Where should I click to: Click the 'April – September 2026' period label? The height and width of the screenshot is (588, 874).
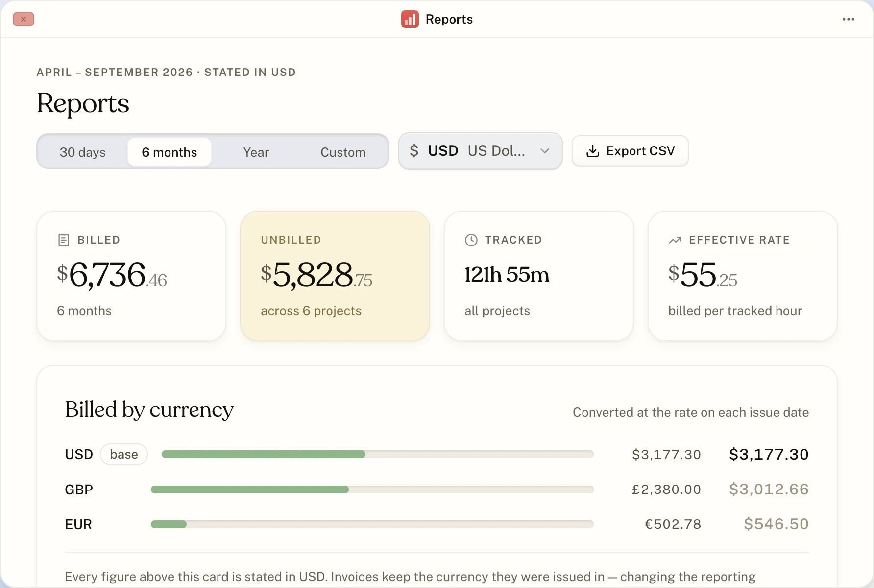[115, 72]
